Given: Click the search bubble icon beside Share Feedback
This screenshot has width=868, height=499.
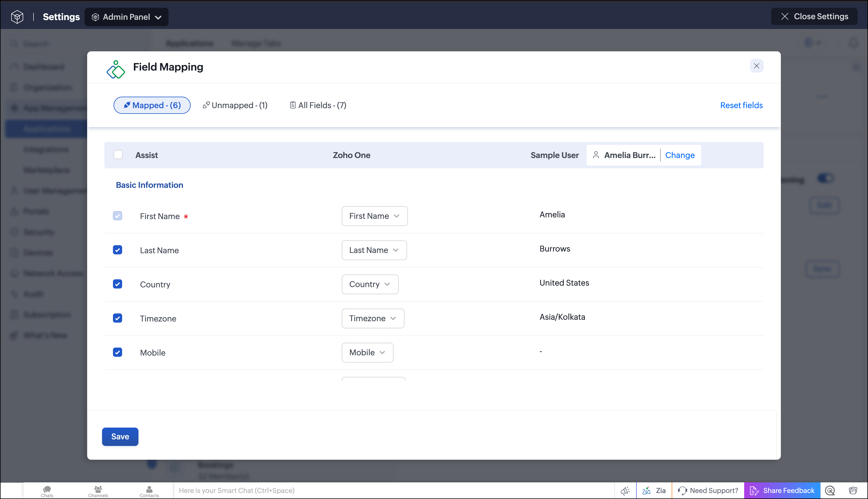Looking at the screenshot, I should pos(830,490).
